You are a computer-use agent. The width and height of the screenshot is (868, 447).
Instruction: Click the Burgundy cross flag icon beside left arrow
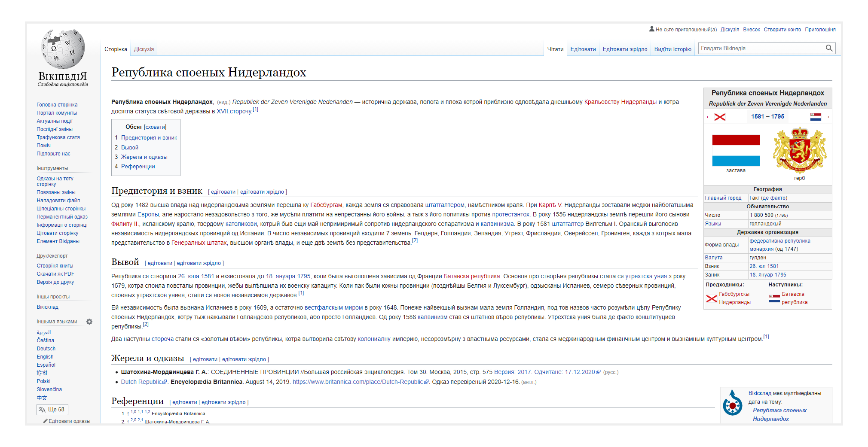click(720, 117)
